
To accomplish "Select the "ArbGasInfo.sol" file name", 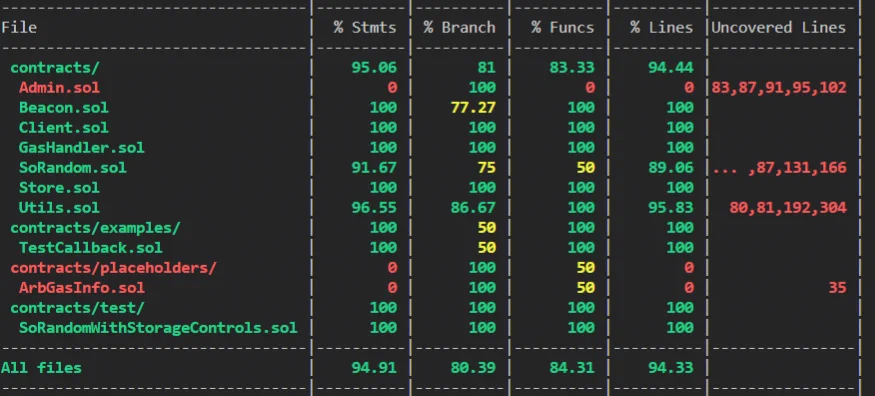I will [81, 288].
